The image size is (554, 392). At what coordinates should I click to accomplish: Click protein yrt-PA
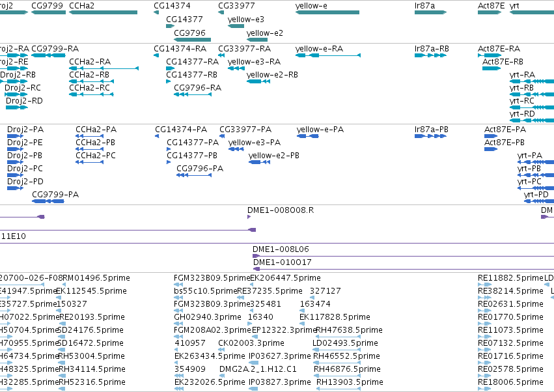click(530, 156)
